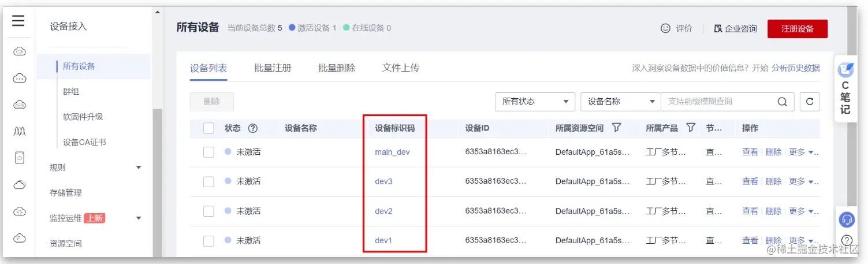Open the dev1 device link
The image size is (868, 264).
[x=383, y=240]
